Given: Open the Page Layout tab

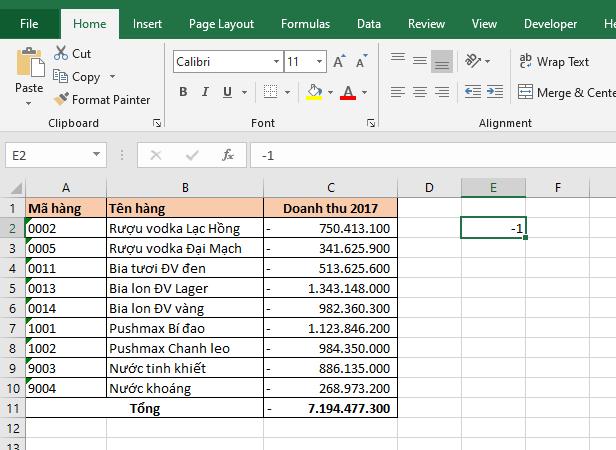Looking at the screenshot, I should pos(221,24).
